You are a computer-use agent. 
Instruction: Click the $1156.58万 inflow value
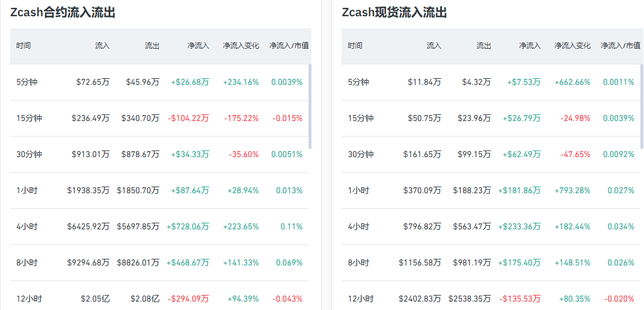coord(420,262)
